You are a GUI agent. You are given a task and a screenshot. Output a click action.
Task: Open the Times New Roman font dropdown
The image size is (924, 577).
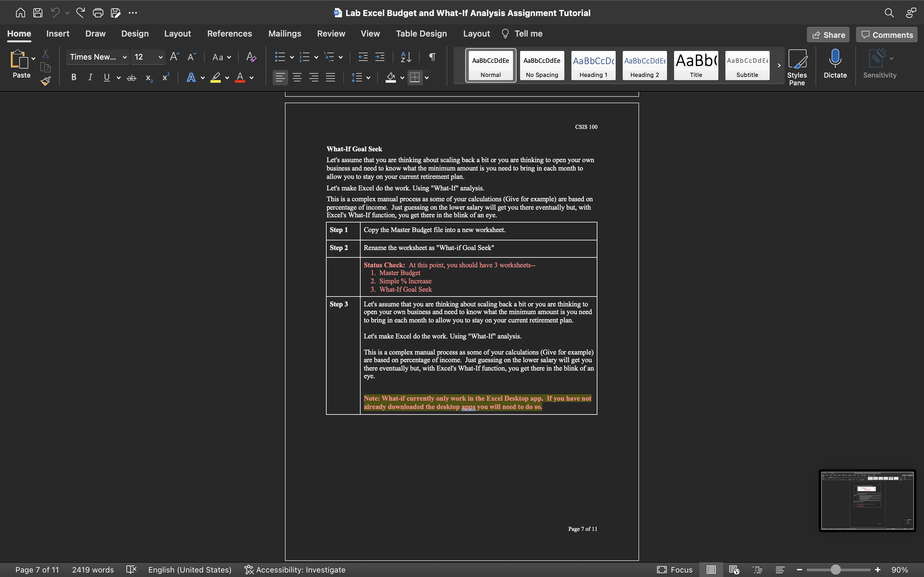[x=98, y=57]
